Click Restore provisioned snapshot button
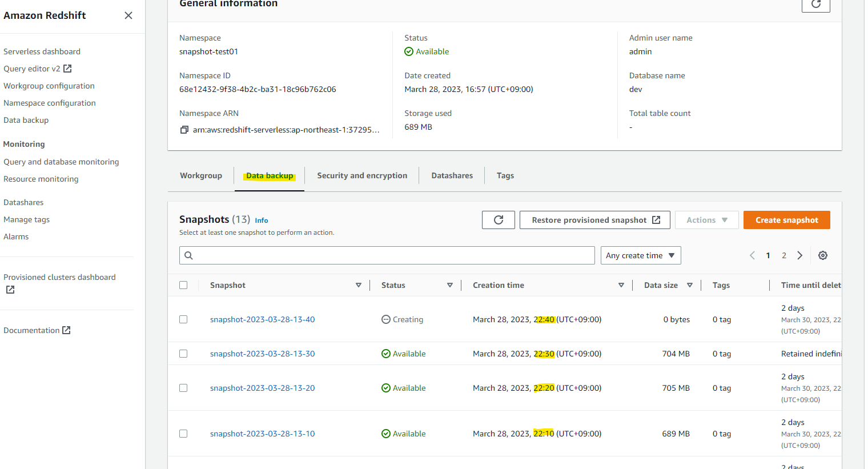The image size is (868, 469). [x=595, y=220]
